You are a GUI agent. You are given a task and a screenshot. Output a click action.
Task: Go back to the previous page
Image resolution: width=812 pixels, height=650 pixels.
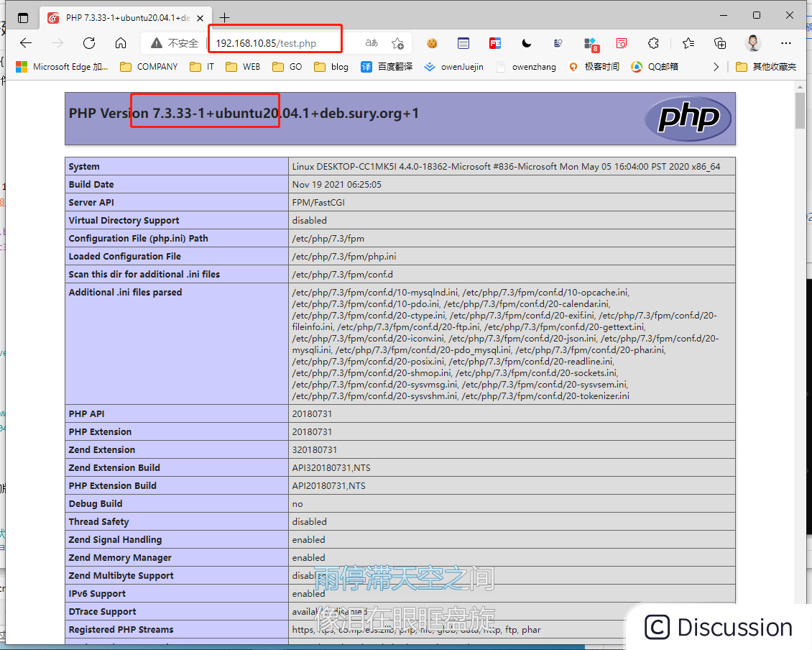click(x=25, y=43)
